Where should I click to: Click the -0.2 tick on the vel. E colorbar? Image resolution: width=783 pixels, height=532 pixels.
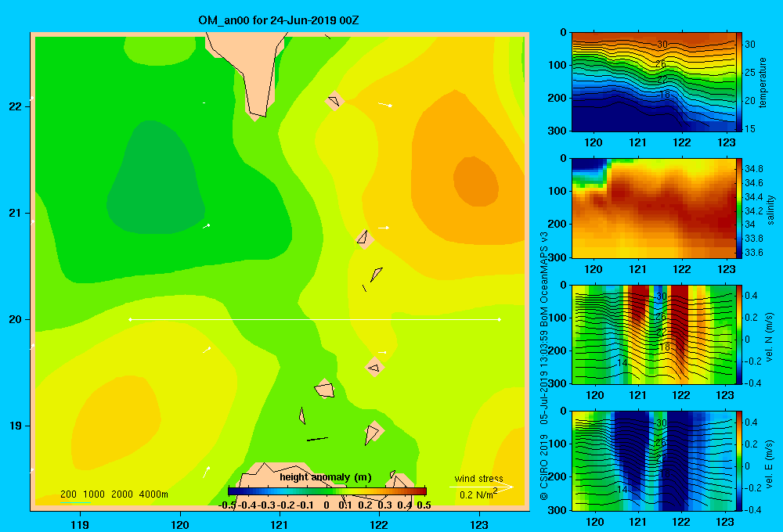coord(752,488)
